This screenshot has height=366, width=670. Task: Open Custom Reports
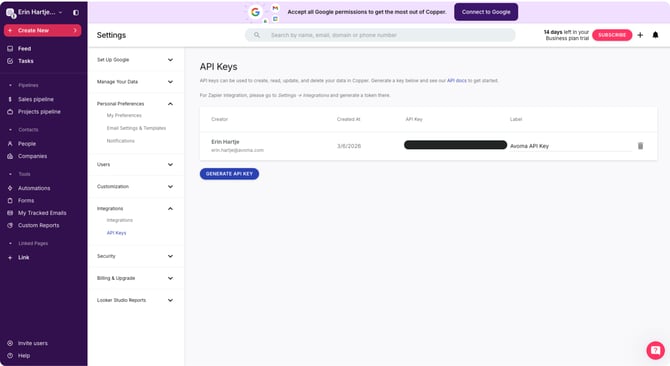coord(38,225)
